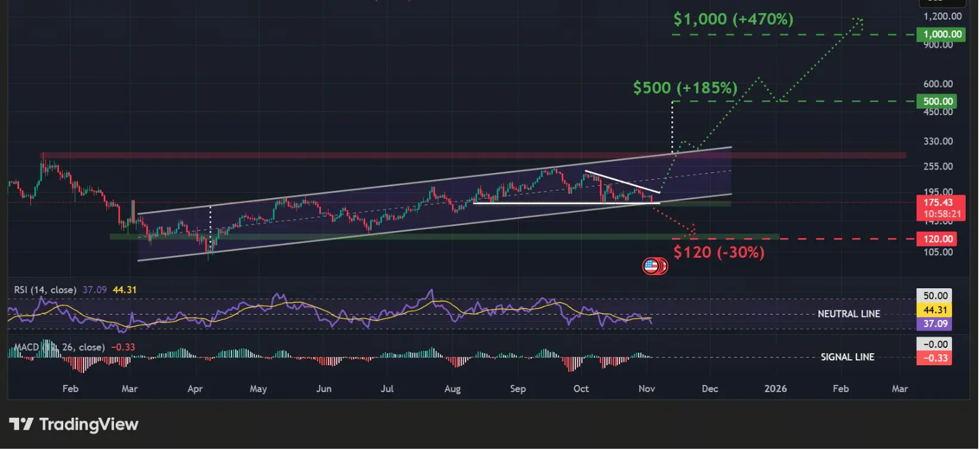Image resolution: width=980 pixels, height=450 pixels.
Task: Click the -0.00 MACD scale tag
Action: tap(935, 344)
